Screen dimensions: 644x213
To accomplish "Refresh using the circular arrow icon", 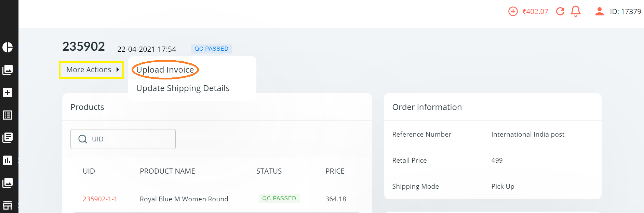I will pyautogui.click(x=560, y=12).
